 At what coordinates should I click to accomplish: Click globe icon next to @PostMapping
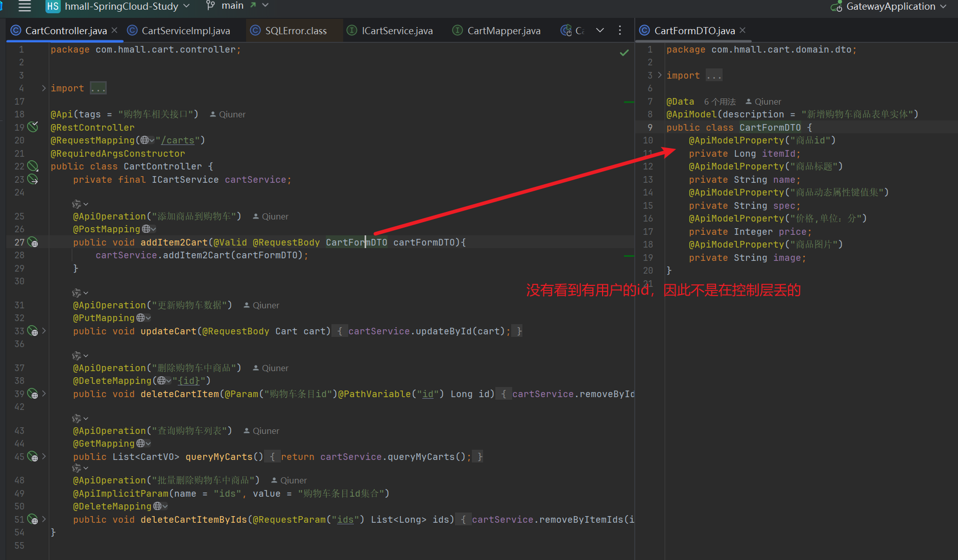tap(147, 229)
